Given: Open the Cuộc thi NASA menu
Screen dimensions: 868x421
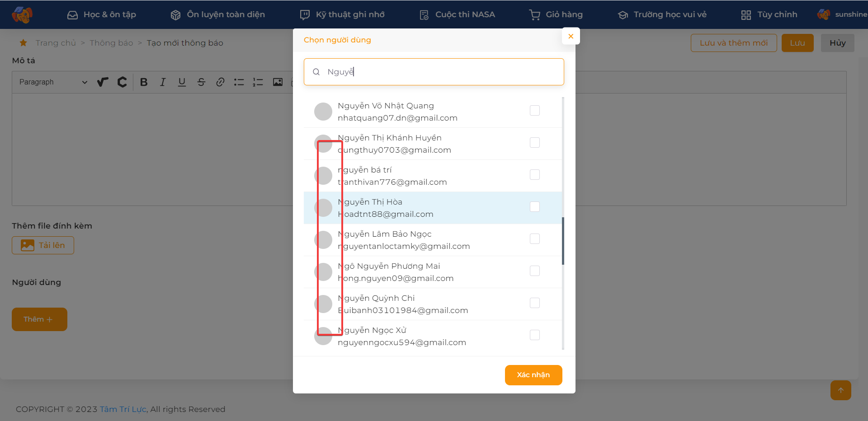Looking at the screenshot, I should pyautogui.click(x=457, y=14).
